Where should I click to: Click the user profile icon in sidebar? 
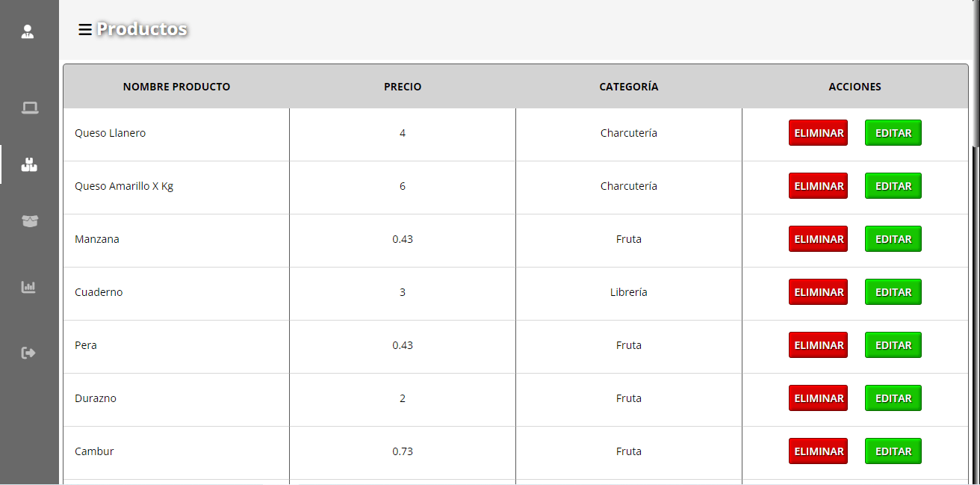[x=28, y=31]
